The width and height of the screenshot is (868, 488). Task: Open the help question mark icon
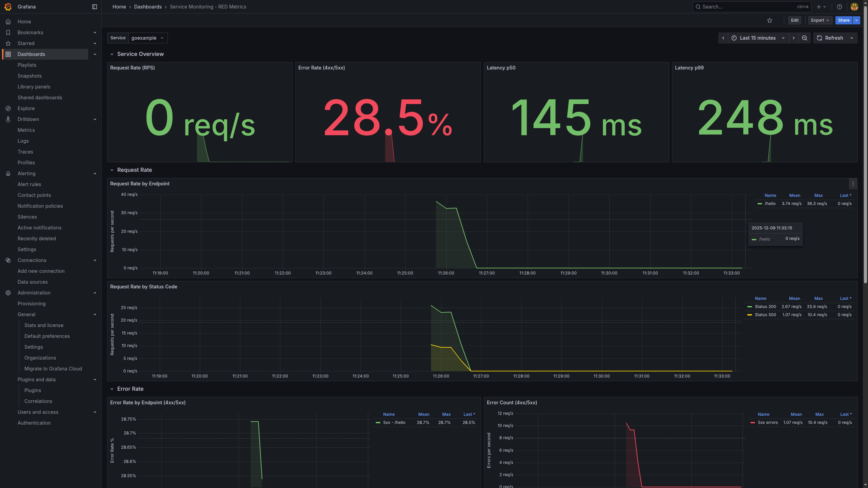tap(840, 7)
